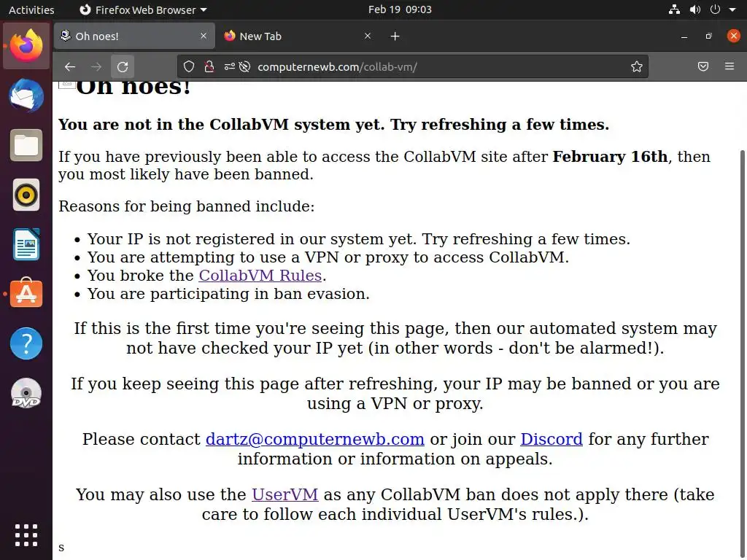The width and height of the screenshot is (747, 560).
Task: Click the network status icon in top bar
Action: click(x=674, y=9)
